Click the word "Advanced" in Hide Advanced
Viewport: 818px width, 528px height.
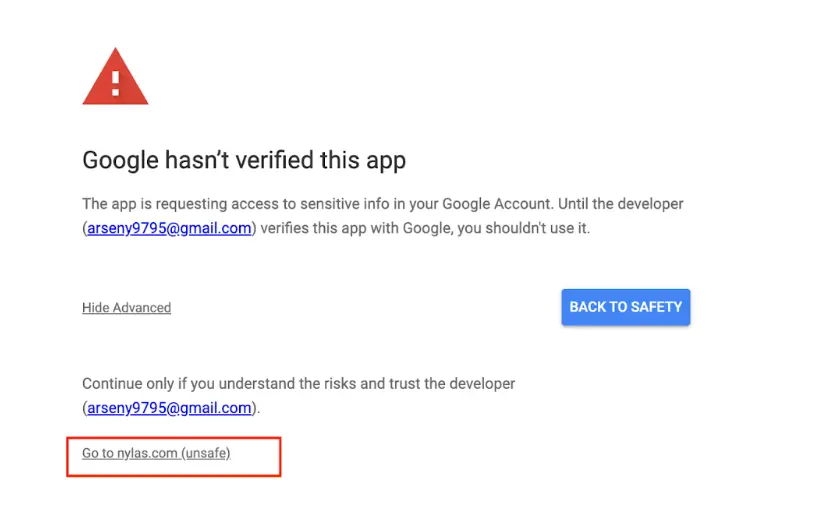142,308
